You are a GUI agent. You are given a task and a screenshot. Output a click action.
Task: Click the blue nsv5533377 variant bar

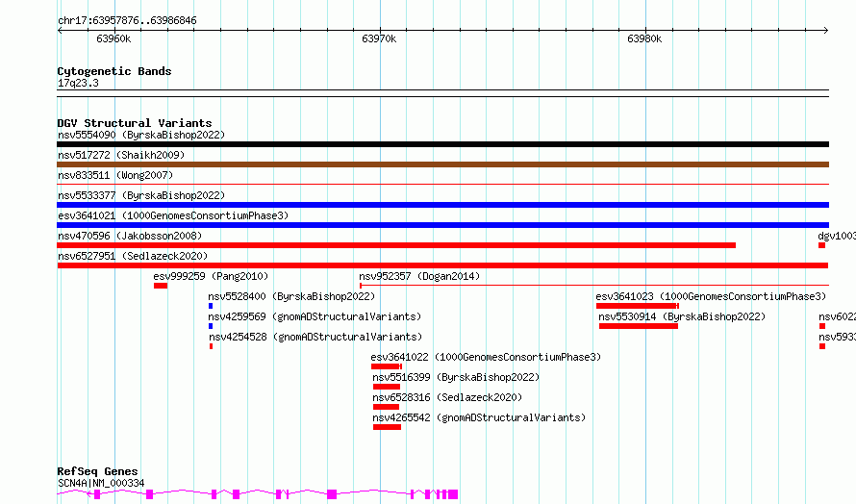coord(442,205)
